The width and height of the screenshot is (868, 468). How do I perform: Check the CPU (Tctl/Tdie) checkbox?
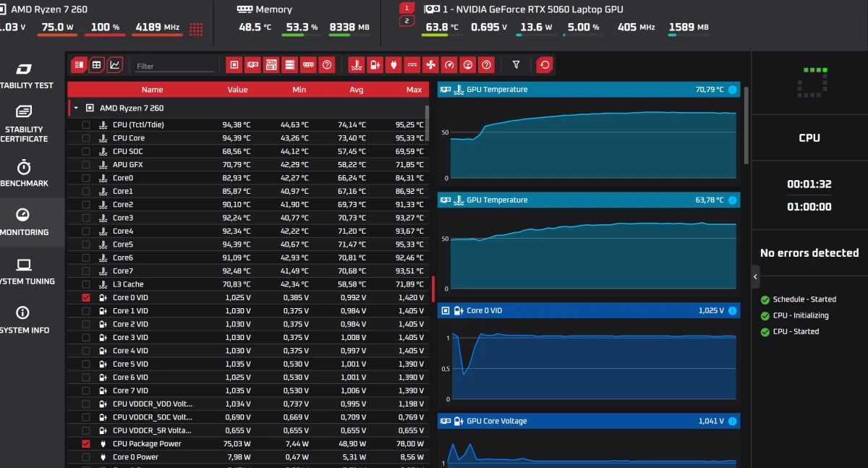point(86,124)
